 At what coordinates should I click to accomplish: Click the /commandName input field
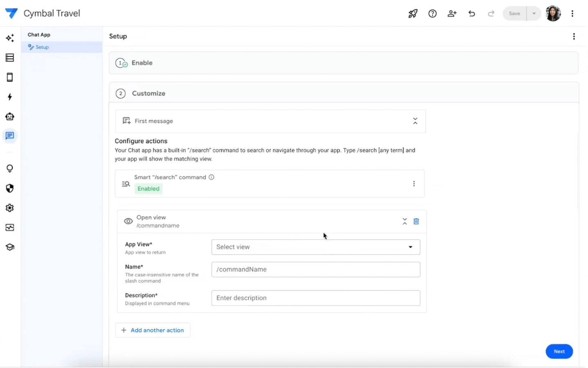[316, 269]
